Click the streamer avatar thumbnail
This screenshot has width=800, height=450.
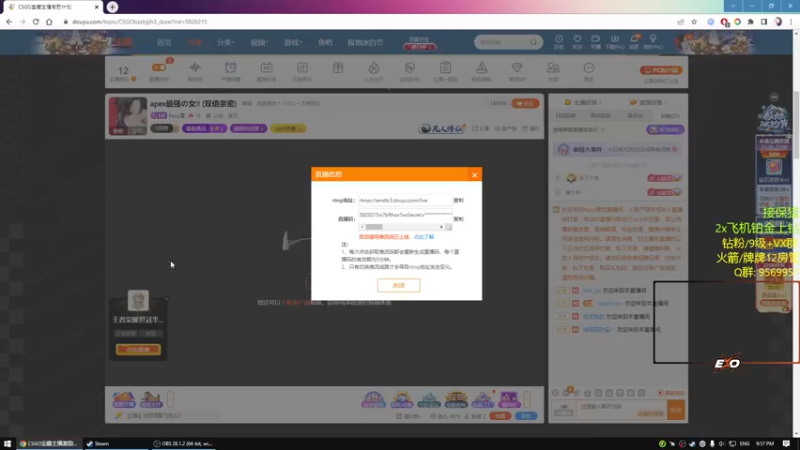(128, 116)
